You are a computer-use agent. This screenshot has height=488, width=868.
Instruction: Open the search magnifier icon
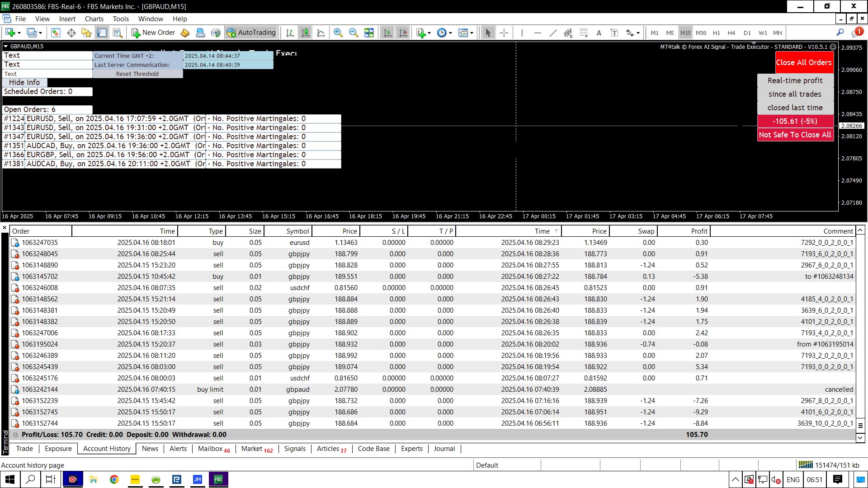coord(840,33)
